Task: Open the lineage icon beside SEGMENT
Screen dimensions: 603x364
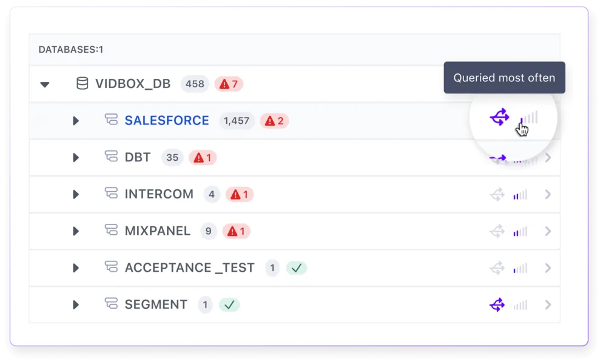Action: (x=498, y=305)
